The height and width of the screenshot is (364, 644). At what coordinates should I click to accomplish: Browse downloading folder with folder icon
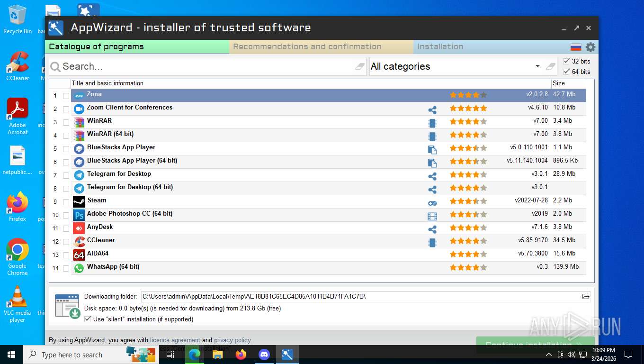586,297
